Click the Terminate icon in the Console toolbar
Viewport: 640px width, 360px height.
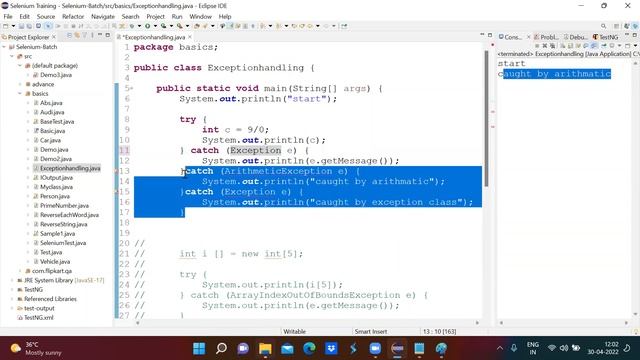pos(537,45)
